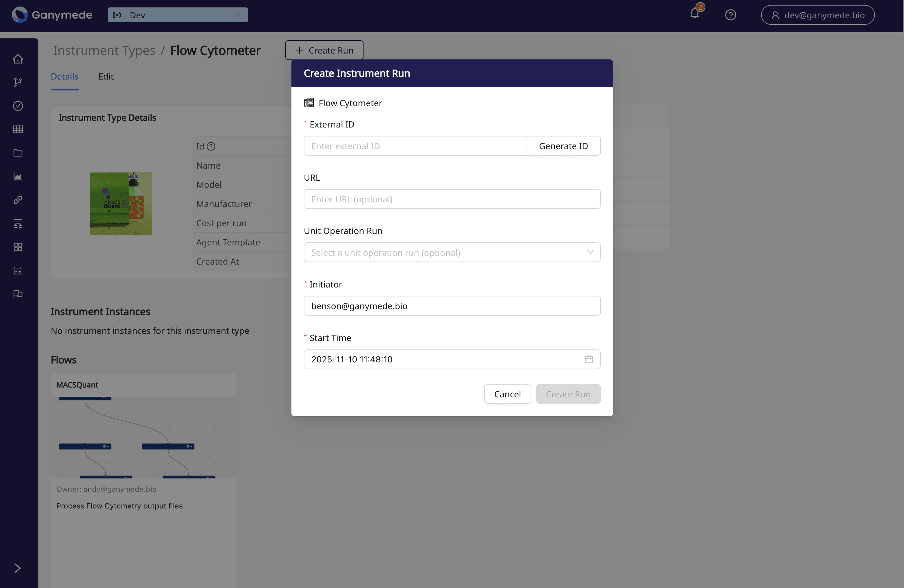Select the Details tab
This screenshot has height=588, width=904.
(65, 76)
